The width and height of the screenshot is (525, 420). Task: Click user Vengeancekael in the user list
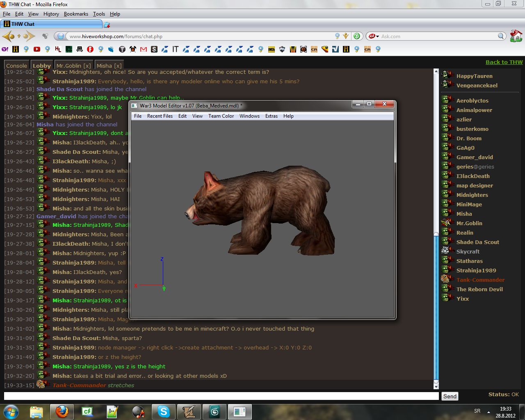(x=477, y=85)
